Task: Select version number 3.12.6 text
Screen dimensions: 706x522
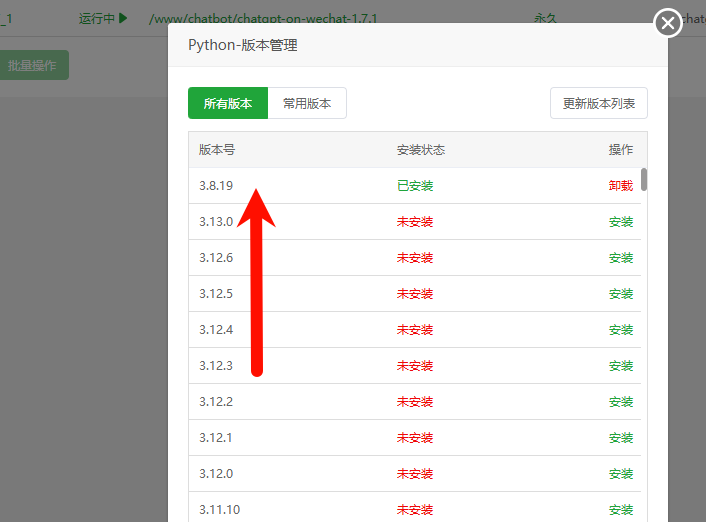Action: pos(216,258)
